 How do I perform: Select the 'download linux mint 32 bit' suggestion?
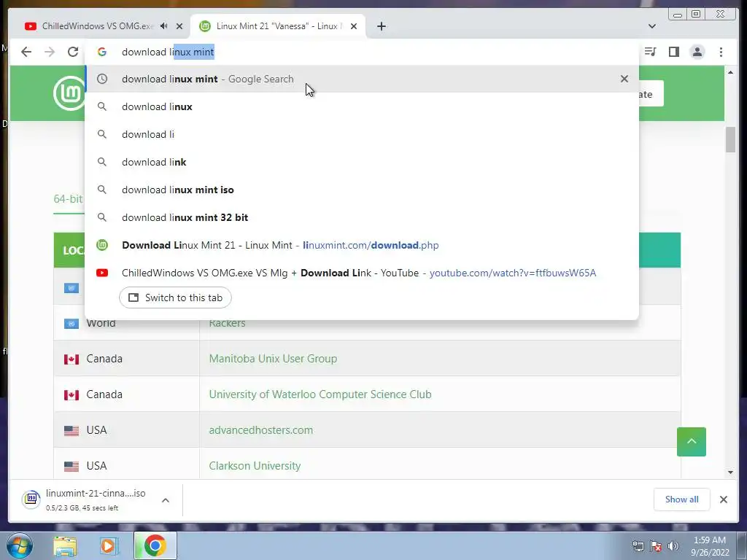click(362, 217)
